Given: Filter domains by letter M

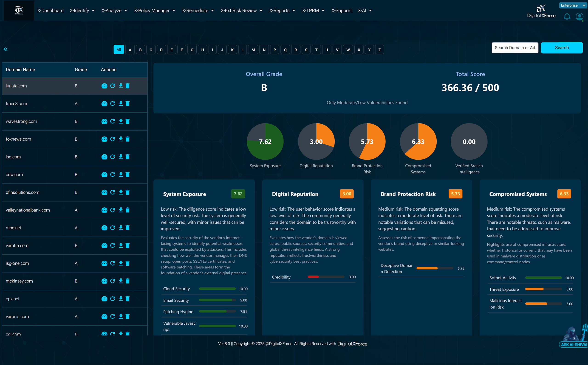Looking at the screenshot, I should tap(253, 50).
